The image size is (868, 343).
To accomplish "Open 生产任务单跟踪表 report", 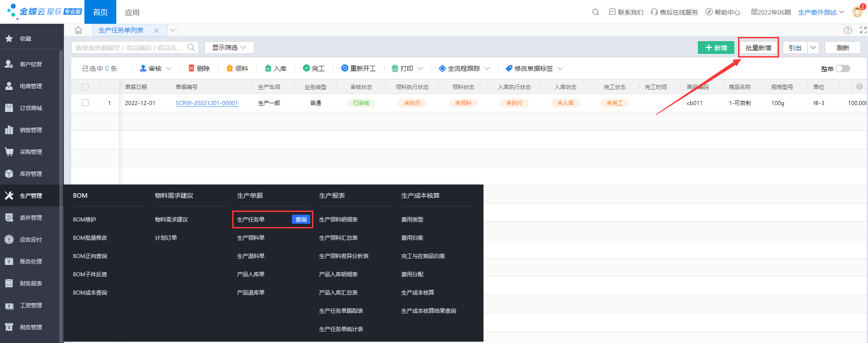I will tap(341, 311).
